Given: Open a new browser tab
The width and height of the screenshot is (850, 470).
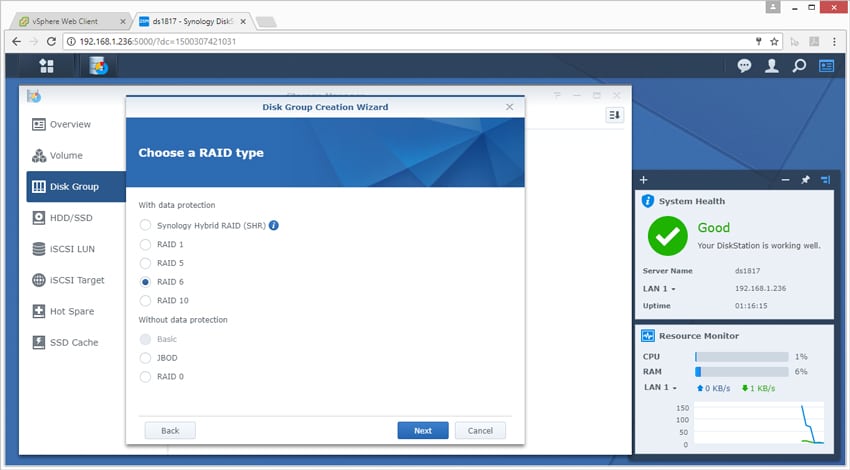Looking at the screenshot, I should pos(266,22).
